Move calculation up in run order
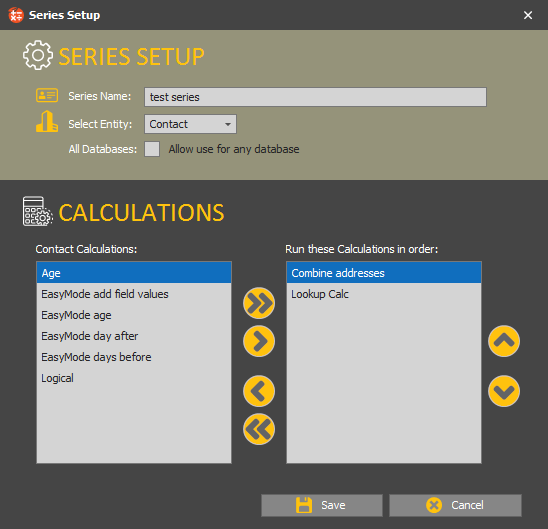This screenshot has height=529, width=548. tap(504, 341)
